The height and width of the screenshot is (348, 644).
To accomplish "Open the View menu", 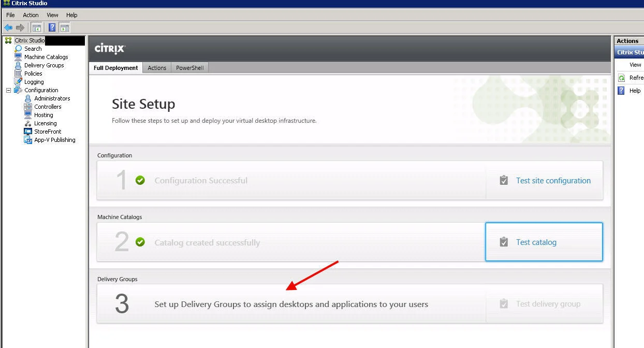I will 52,15.
